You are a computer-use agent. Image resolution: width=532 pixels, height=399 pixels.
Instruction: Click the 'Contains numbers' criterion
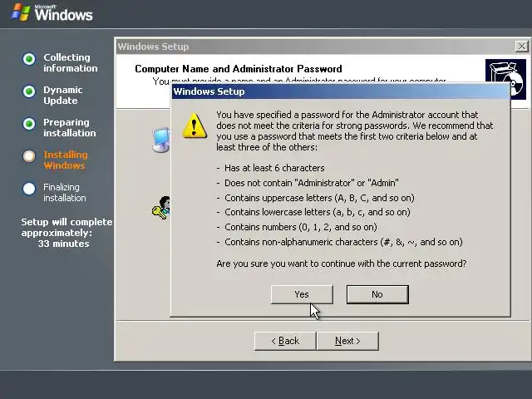(301, 227)
